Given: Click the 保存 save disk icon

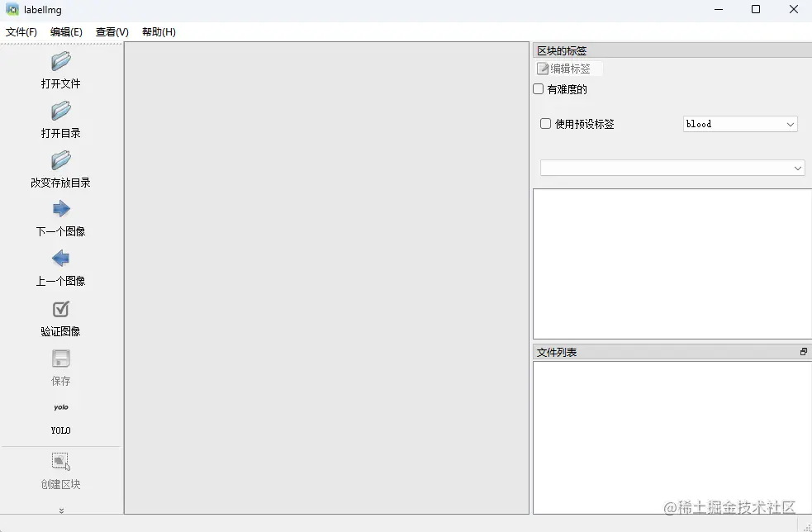Looking at the screenshot, I should [x=60, y=359].
